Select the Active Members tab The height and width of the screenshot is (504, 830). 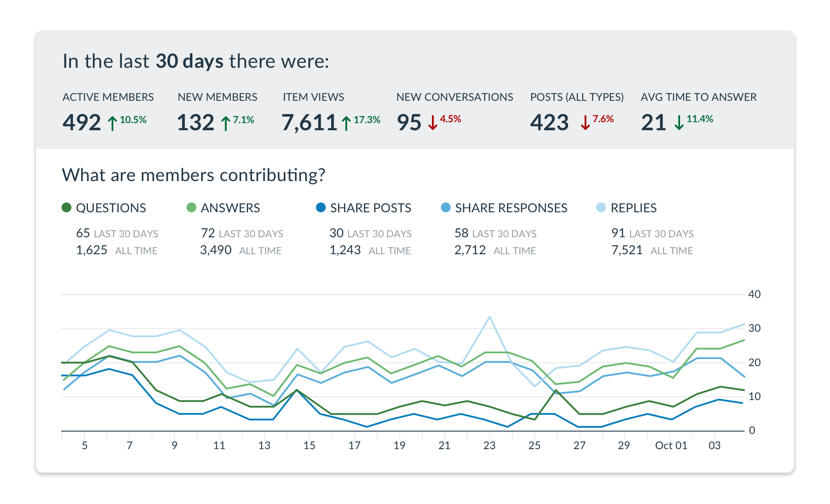[x=108, y=97]
